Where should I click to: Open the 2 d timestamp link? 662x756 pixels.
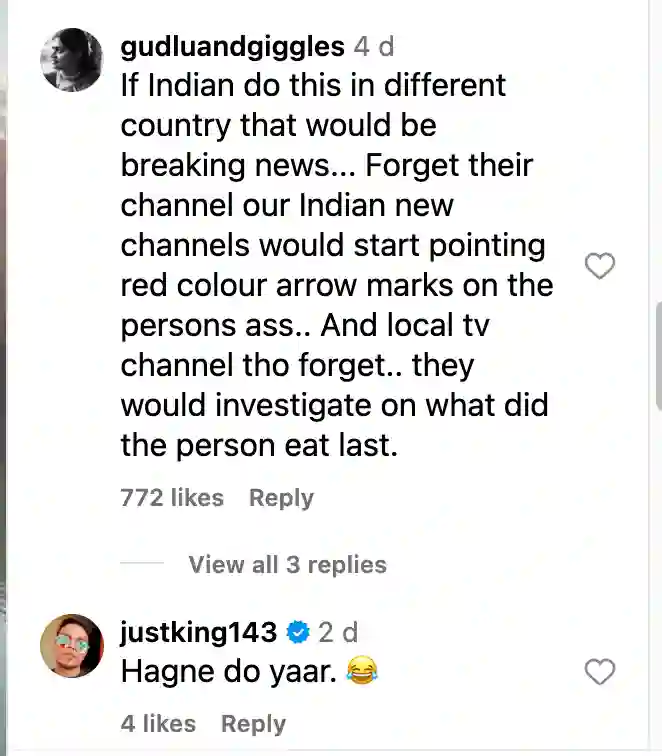pyautogui.click(x=338, y=632)
